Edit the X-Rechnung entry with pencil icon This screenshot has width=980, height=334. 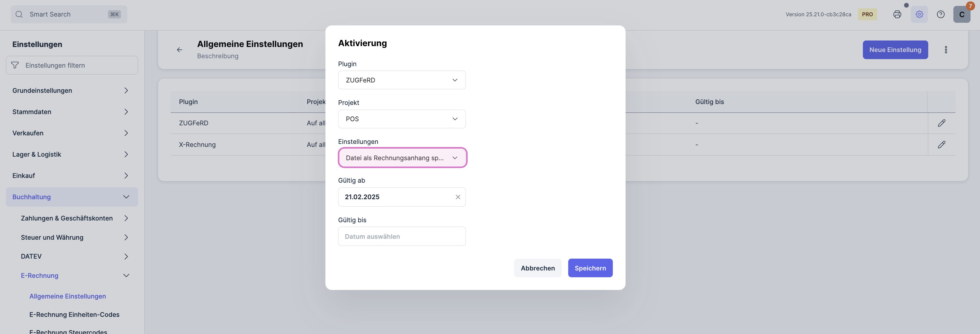[x=942, y=145]
